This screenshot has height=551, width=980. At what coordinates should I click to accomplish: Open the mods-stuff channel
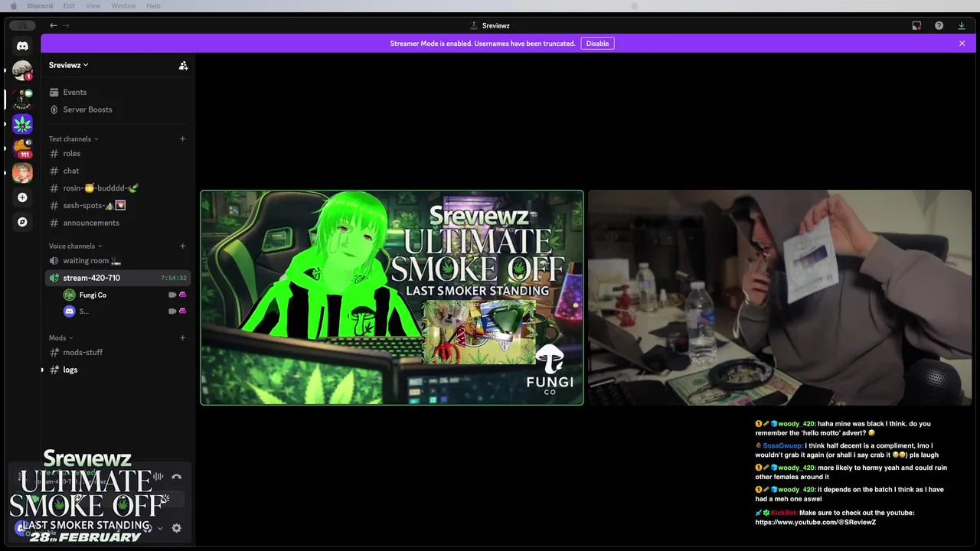117,352
